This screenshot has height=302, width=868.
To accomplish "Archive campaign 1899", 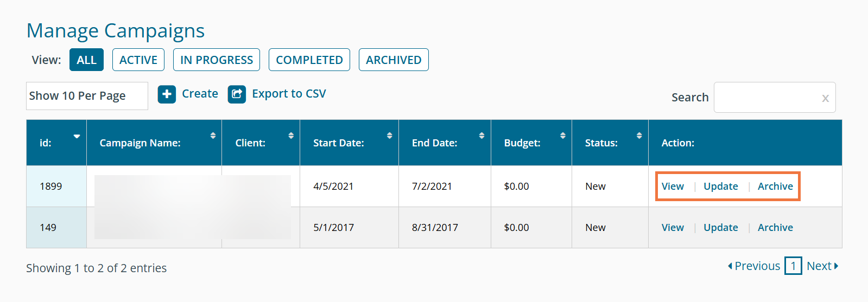I will pyautogui.click(x=775, y=187).
